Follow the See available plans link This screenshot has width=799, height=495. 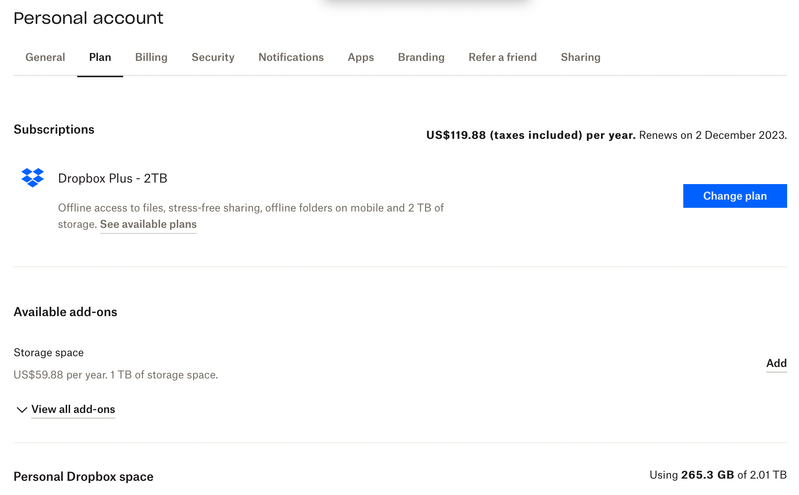(148, 225)
